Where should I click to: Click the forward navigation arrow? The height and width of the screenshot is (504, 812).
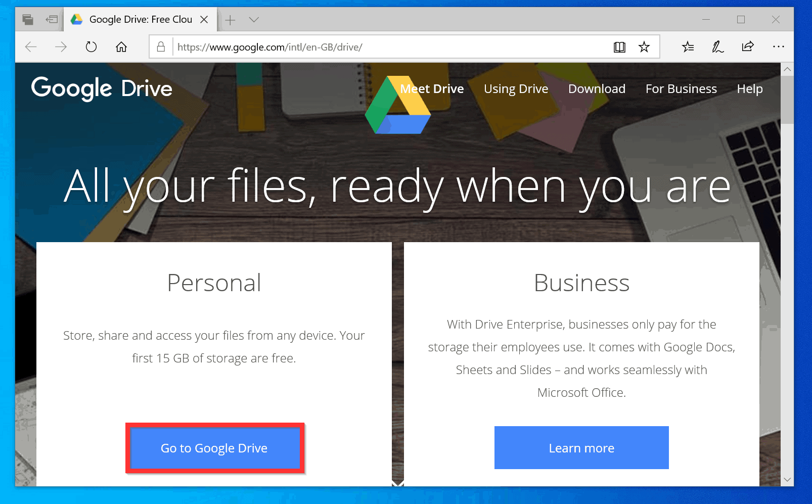61,47
